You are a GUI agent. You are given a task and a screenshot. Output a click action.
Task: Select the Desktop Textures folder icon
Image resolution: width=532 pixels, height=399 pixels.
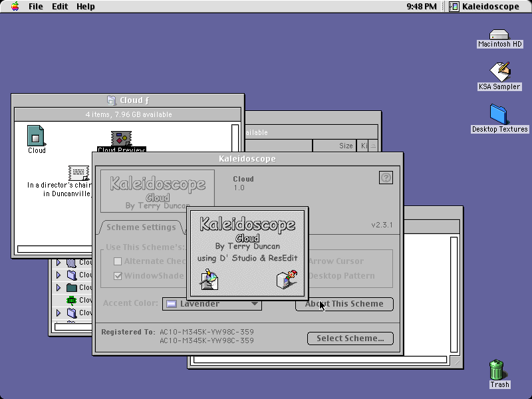[498, 114]
